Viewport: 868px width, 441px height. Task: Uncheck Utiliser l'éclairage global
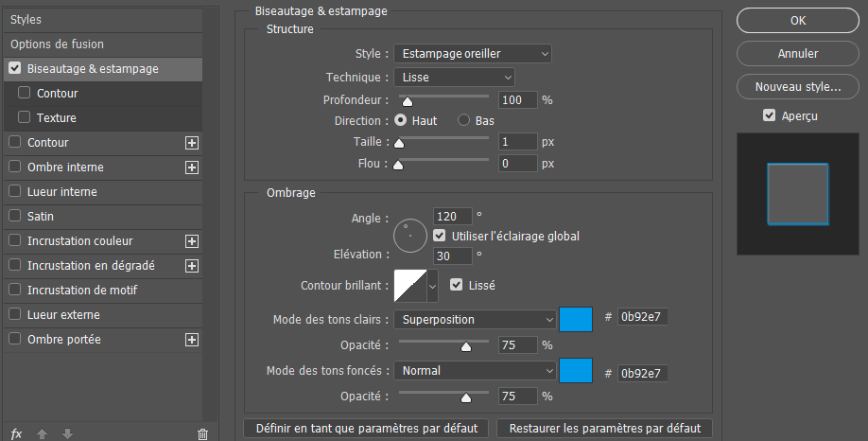pos(439,236)
